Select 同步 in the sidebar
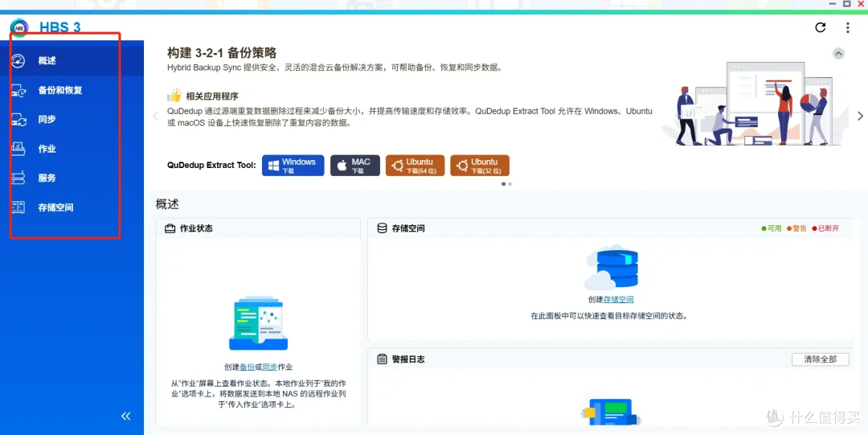Image resolution: width=868 pixels, height=435 pixels. (72, 119)
